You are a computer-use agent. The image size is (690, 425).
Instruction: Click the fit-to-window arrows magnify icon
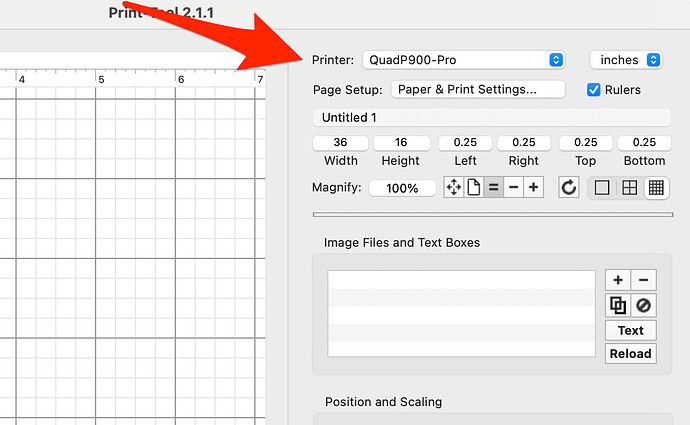(454, 187)
